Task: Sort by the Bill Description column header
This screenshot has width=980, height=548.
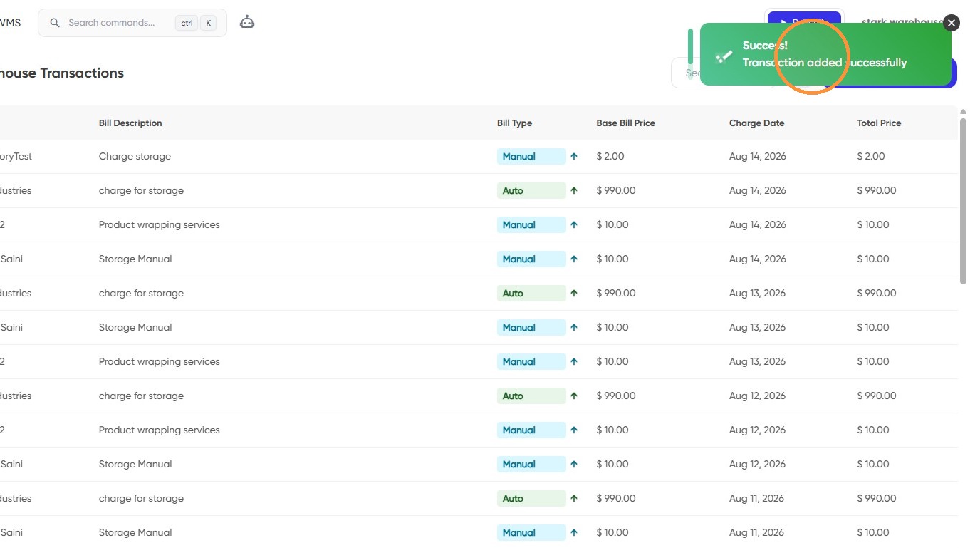Action: tap(130, 123)
